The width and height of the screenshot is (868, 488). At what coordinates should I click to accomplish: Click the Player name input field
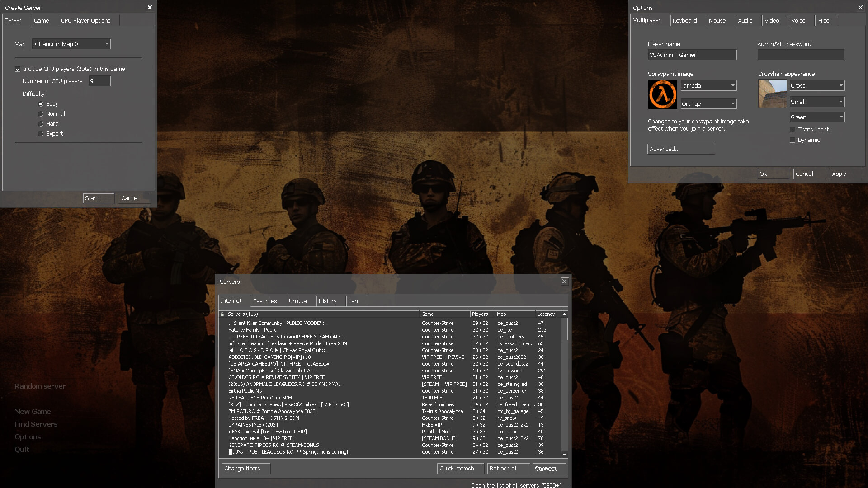coord(692,55)
